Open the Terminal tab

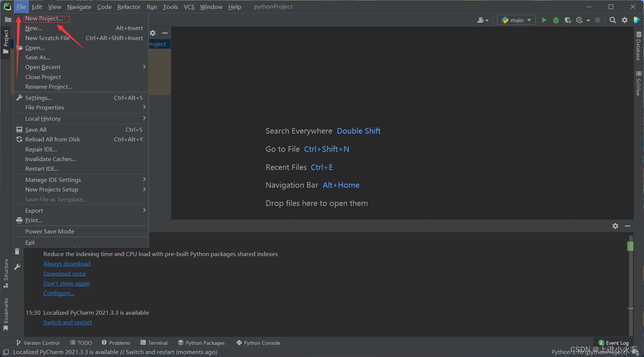[154, 343]
